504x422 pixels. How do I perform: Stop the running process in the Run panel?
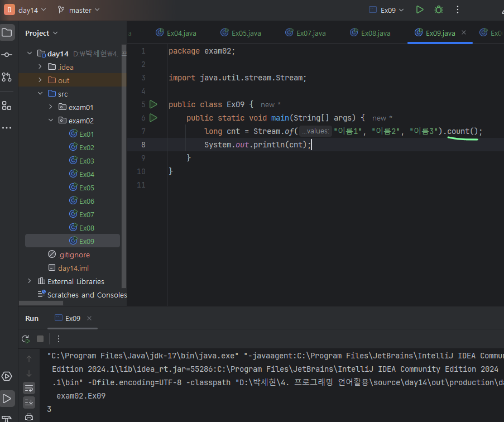tap(40, 339)
